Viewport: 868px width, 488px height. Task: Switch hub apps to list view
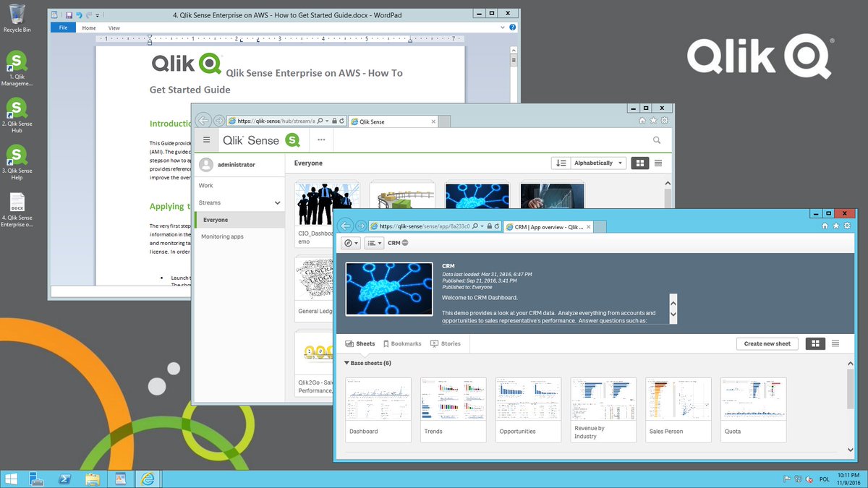660,163
